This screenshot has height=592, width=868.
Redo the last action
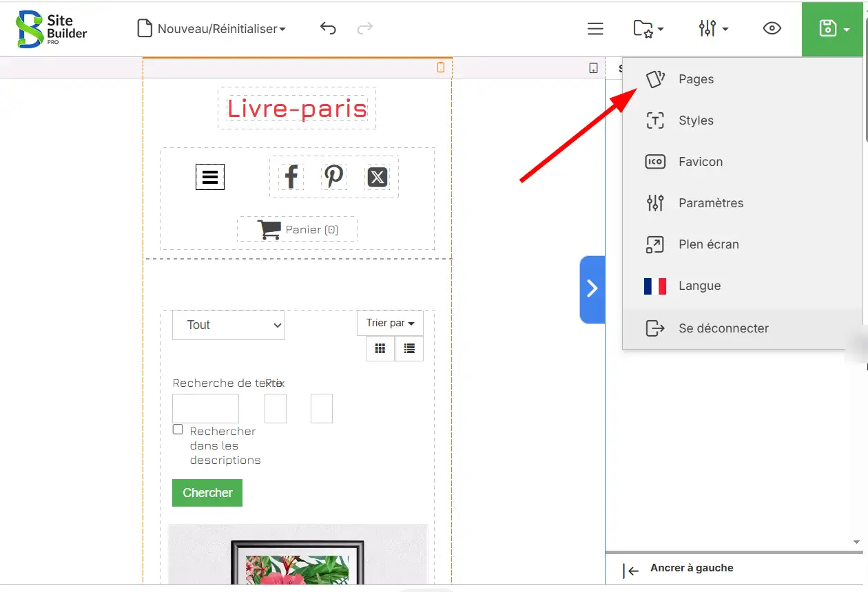pyautogui.click(x=365, y=28)
